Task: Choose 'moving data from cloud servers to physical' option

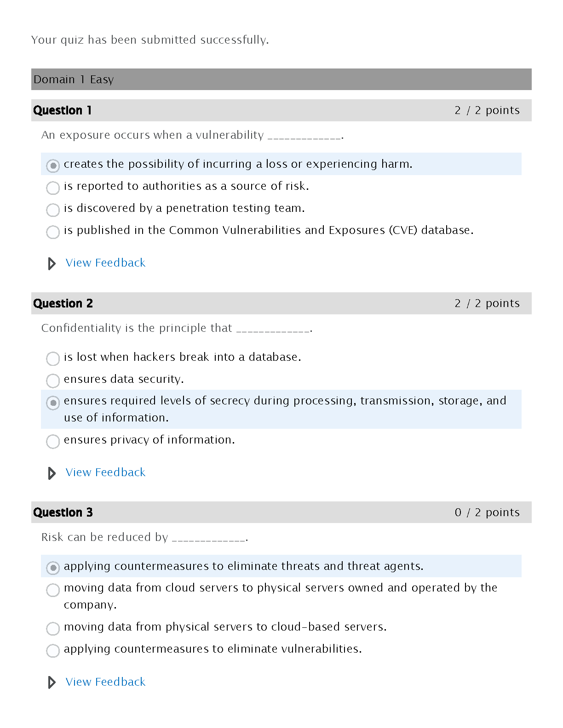Action: (53, 590)
